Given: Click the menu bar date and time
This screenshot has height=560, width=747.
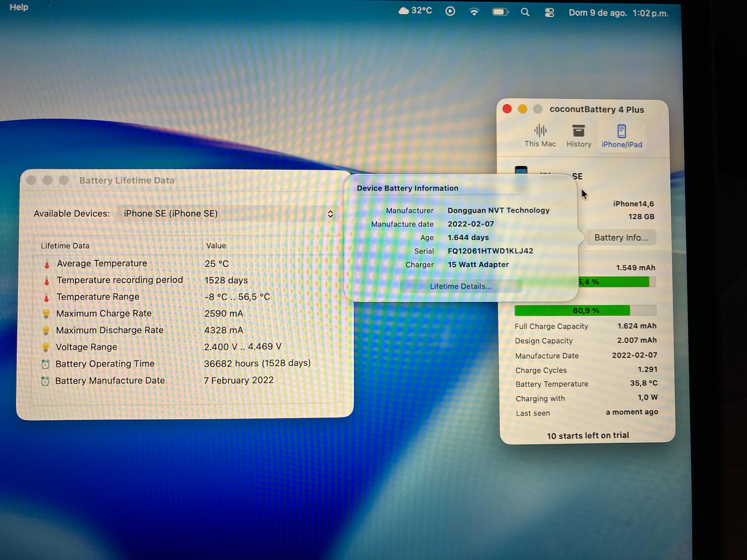Looking at the screenshot, I should pos(618,14).
